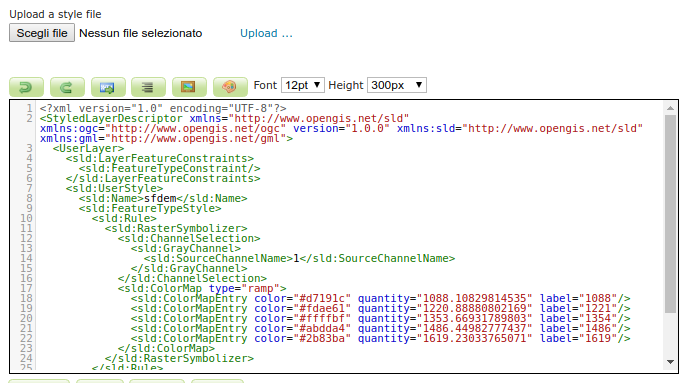The image size is (690, 383).
Task: Click the #2b83ba color entry line
Action: [x=380, y=339]
